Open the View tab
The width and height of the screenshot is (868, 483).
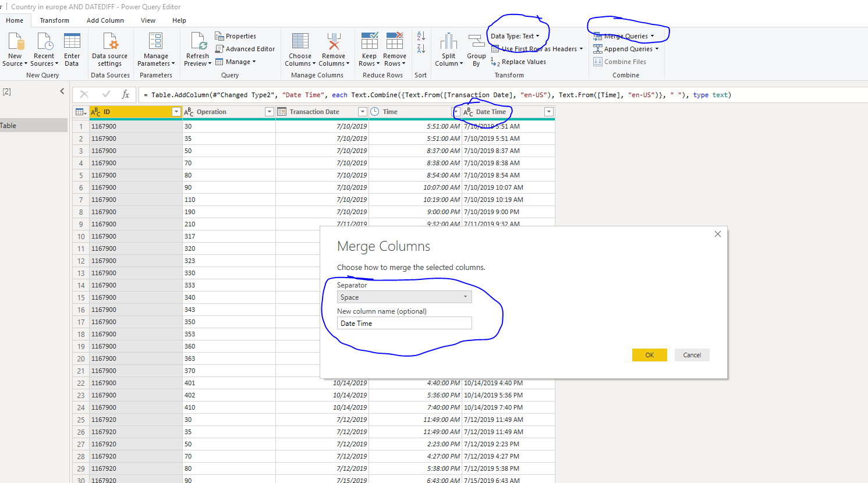148,20
